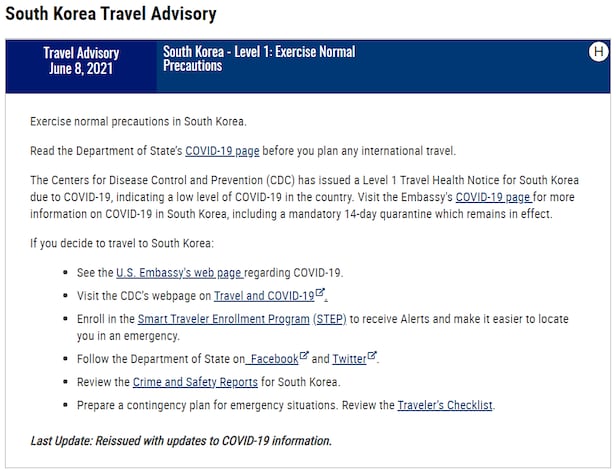Open the Travel and COVID-19 link

point(263,296)
